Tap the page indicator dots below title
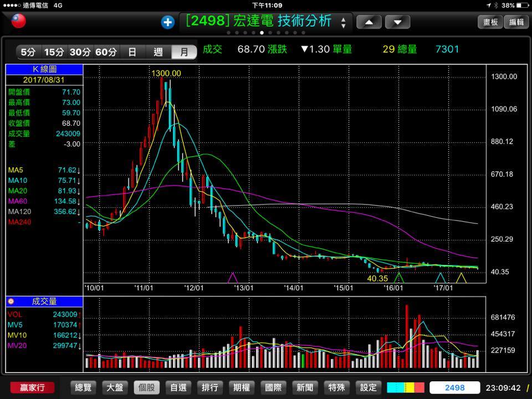 click(266, 33)
